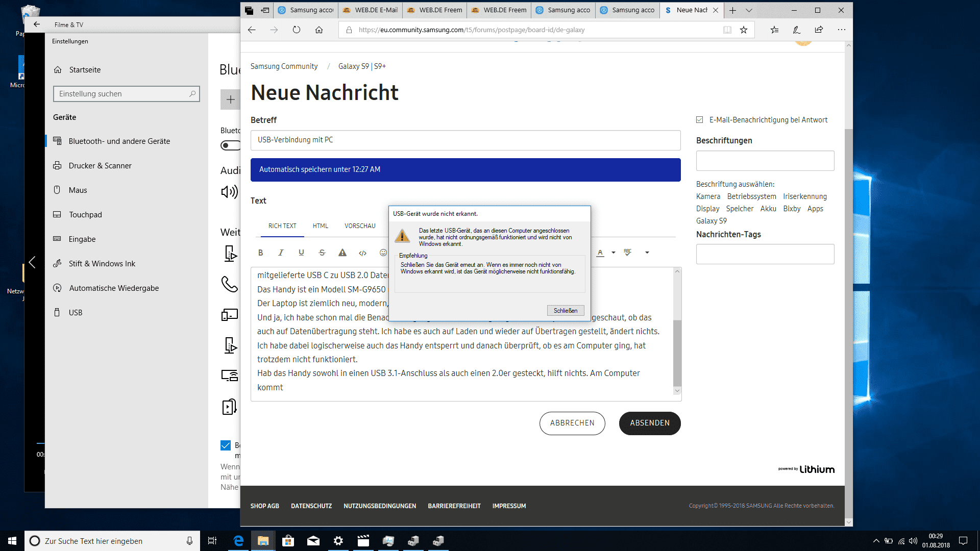
Task: Toggle bold formatting in editor
Action: 260,253
